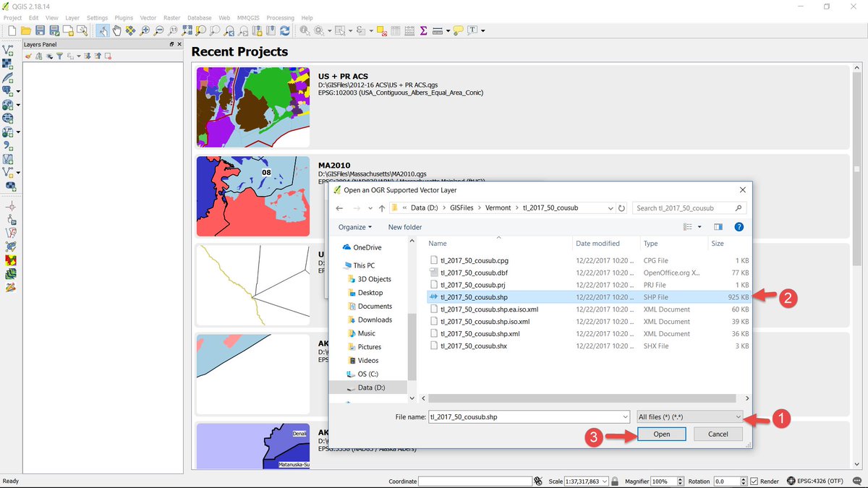
Task: Select Downloads in the navigation tree
Action: pos(375,320)
